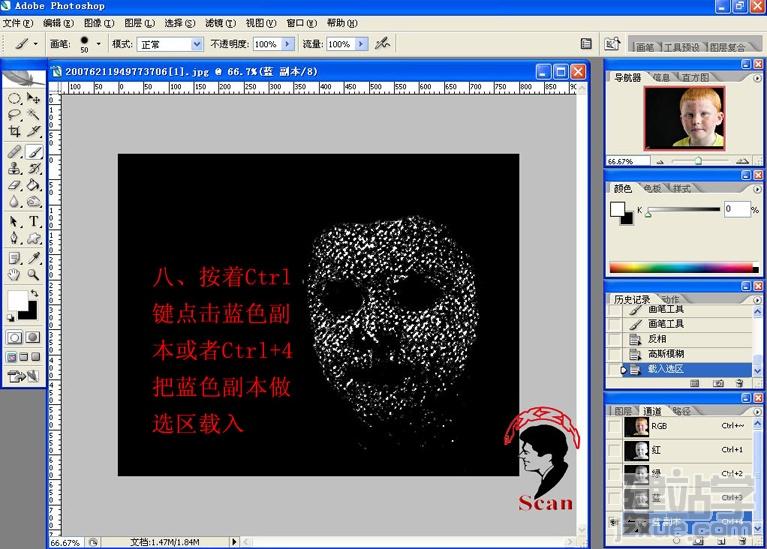Viewport: 767px width, 549px height.
Task: Select the History Brush tool
Action: click(33, 169)
